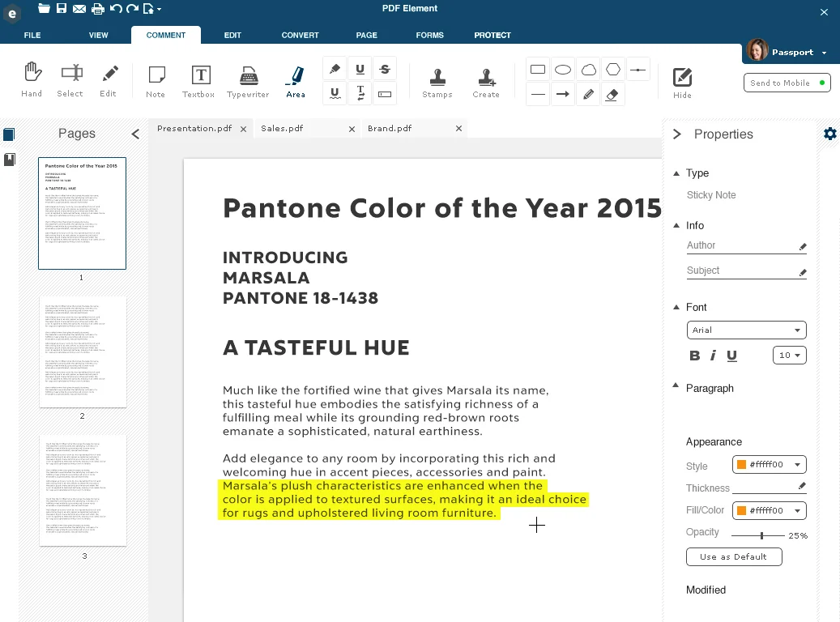This screenshot has width=840, height=622.
Task: Click the Use as Default button
Action: [x=734, y=556]
